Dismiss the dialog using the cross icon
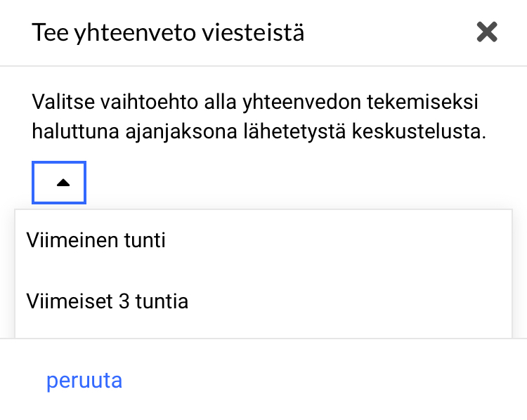Viewport: 527px width, 420px height. 486,32
